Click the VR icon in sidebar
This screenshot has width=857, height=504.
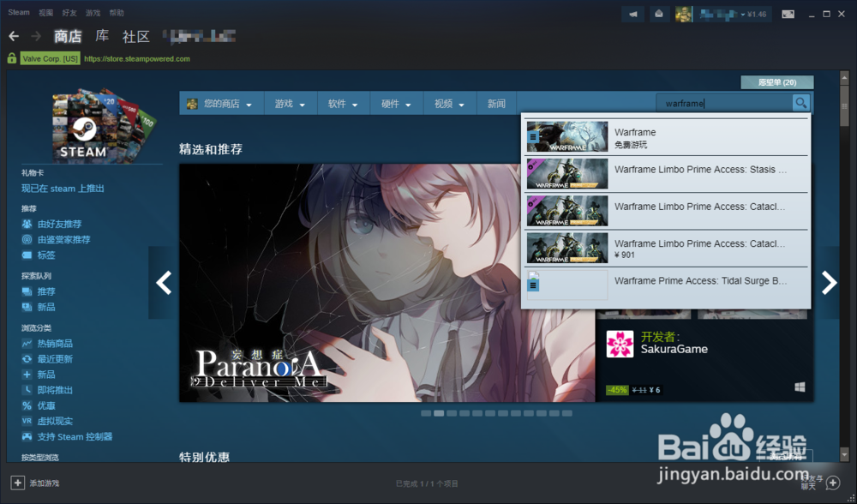point(27,421)
